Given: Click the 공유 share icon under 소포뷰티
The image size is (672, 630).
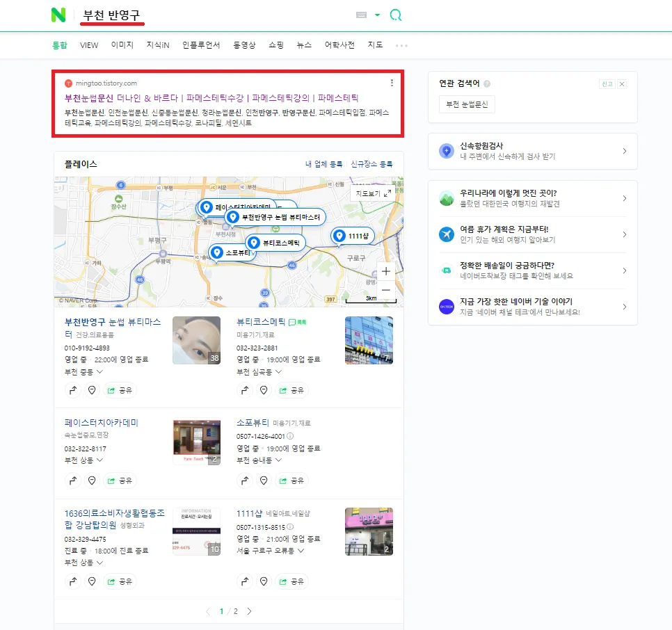Looking at the screenshot, I should (x=292, y=480).
